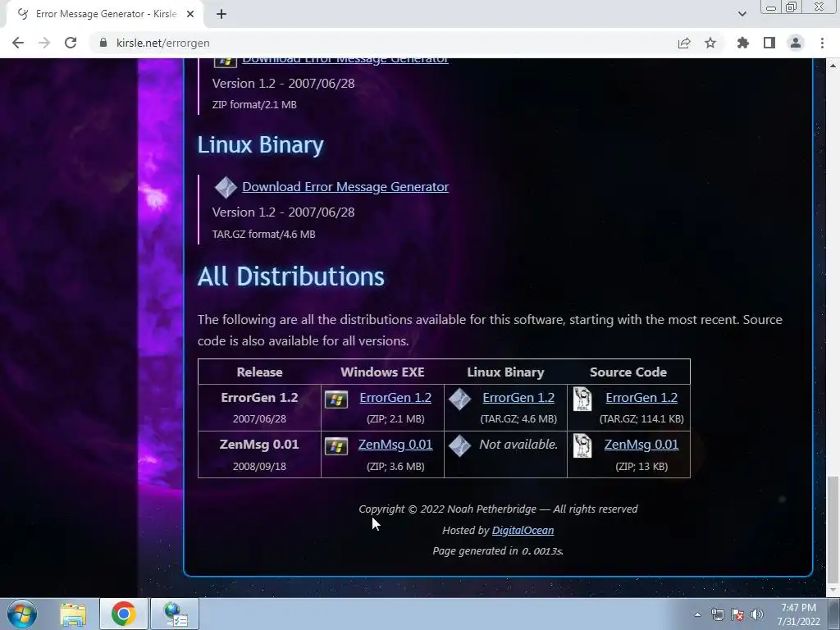Select the Error Message Generator tab
The image size is (840, 630).
(105, 14)
